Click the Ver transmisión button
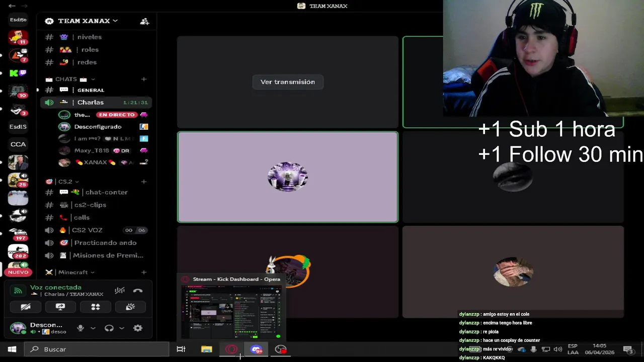Viewport: 644px width, 362px height. pos(288,82)
